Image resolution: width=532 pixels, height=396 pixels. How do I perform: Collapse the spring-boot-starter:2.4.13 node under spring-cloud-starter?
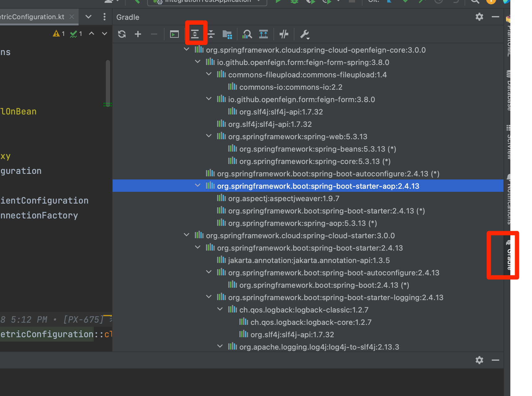click(x=198, y=247)
